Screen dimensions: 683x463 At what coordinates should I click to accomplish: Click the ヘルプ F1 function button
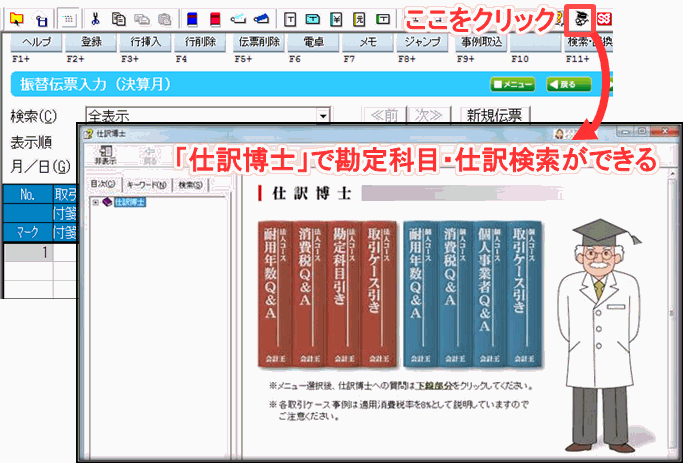click(37, 42)
